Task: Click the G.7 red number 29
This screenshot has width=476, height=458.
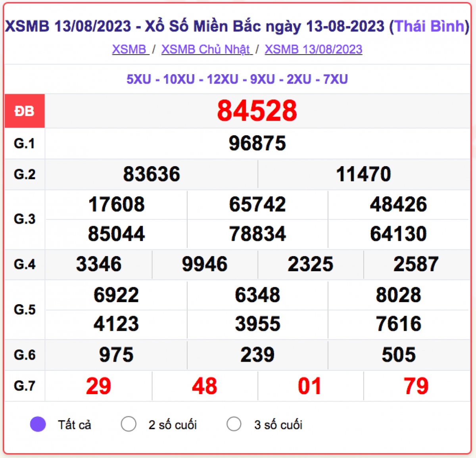Action: [x=98, y=386]
